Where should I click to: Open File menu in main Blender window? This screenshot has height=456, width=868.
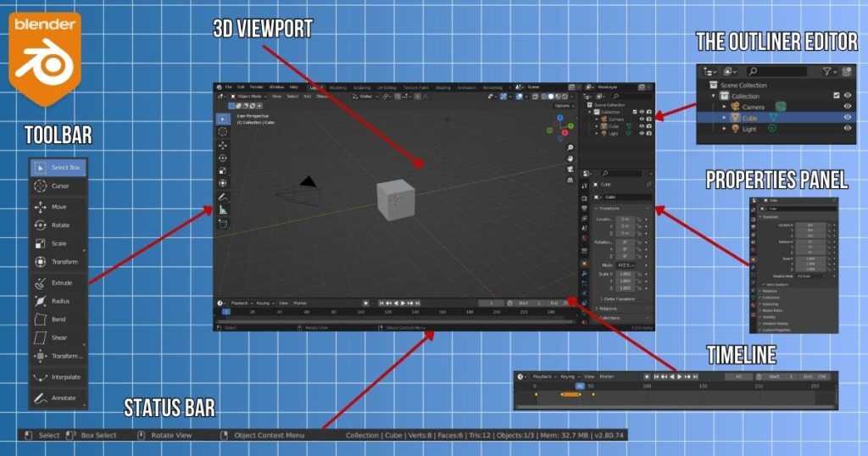[x=229, y=87]
